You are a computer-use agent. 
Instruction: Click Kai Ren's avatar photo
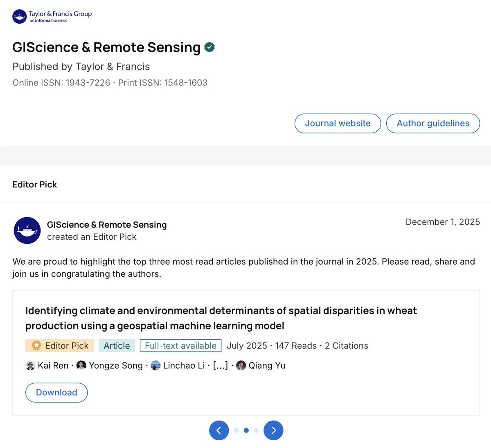30,365
